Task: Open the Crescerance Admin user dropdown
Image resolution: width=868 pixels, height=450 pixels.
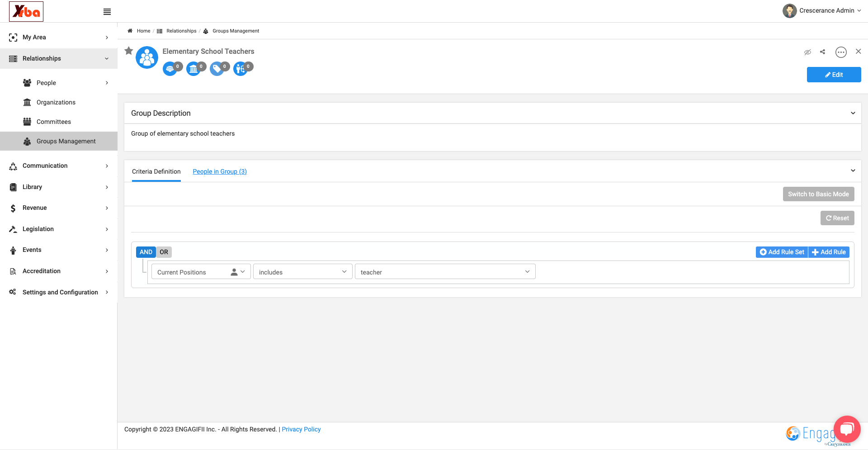Action: [822, 10]
